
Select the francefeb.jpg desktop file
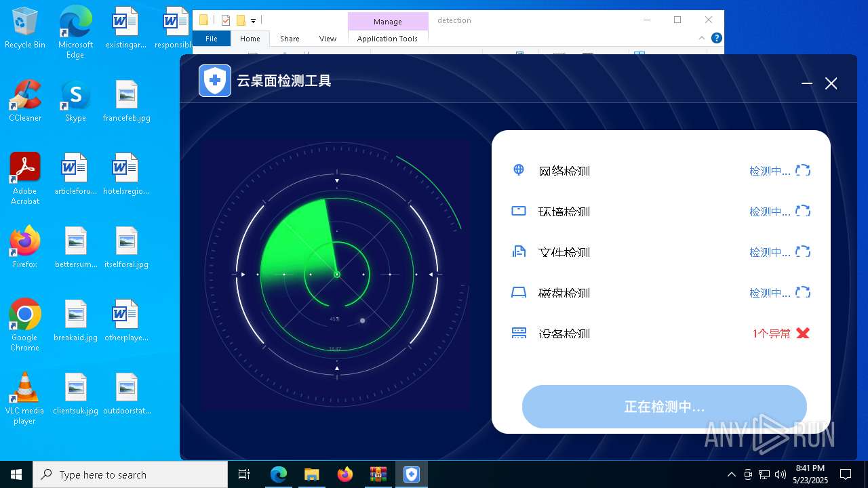(127, 102)
